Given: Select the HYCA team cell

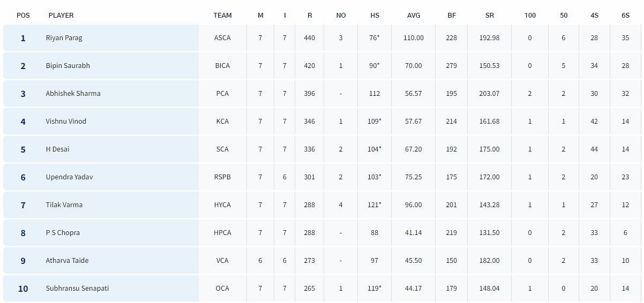Looking at the screenshot, I should (222, 205).
